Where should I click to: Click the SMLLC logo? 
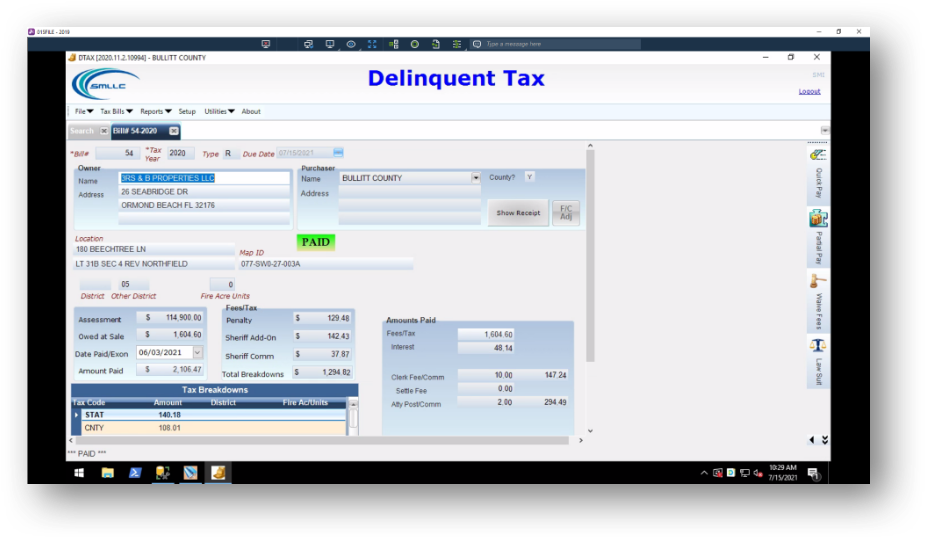[x=106, y=83]
